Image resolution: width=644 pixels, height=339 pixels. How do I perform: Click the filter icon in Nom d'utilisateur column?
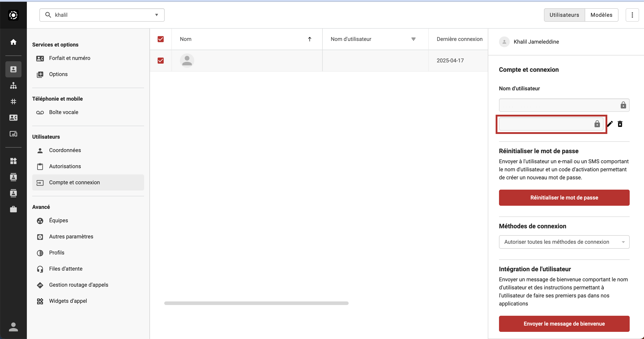[x=414, y=39]
